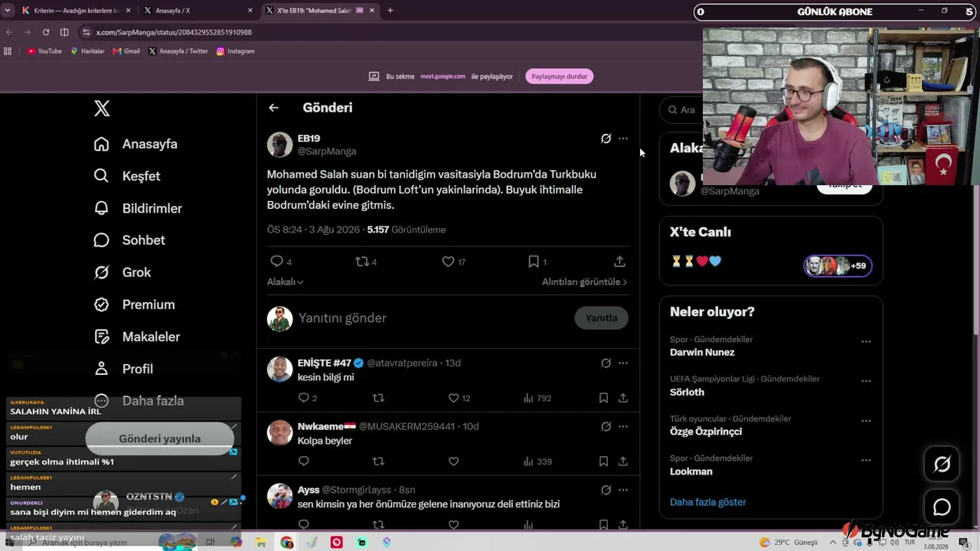Open options for the Özge Özpirinçci trend
Viewport: 980px width, 551px height.
click(866, 421)
